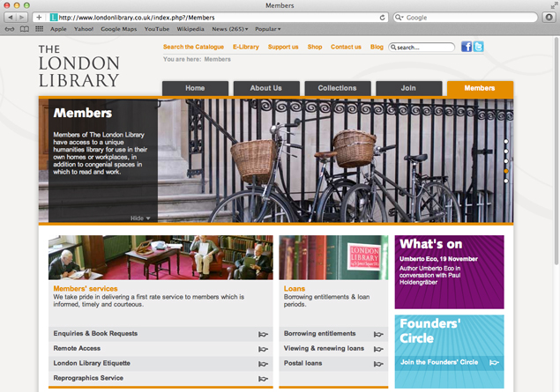Click the Google search field
This screenshot has width=560, height=392.
(x=466, y=17)
